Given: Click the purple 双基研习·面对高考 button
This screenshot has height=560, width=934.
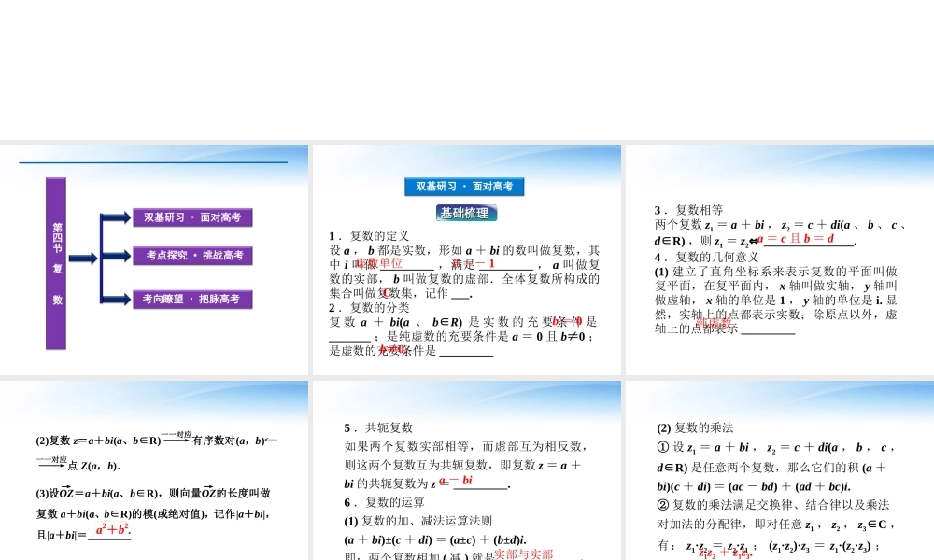Looking at the screenshot, I should point(192,217).
